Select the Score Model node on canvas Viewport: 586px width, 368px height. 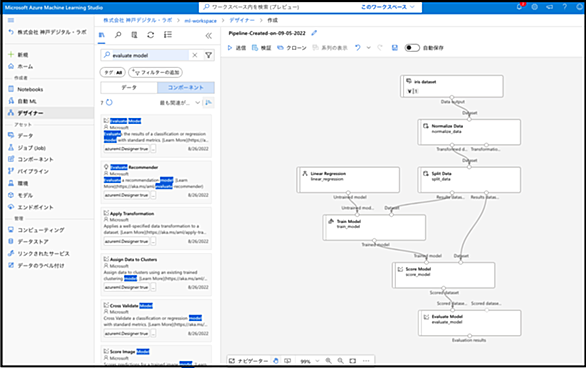coord(444,275)
